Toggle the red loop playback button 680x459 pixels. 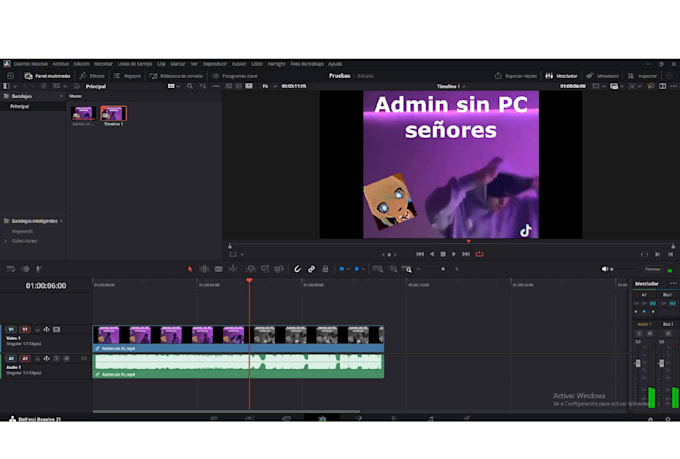[479, 254]
